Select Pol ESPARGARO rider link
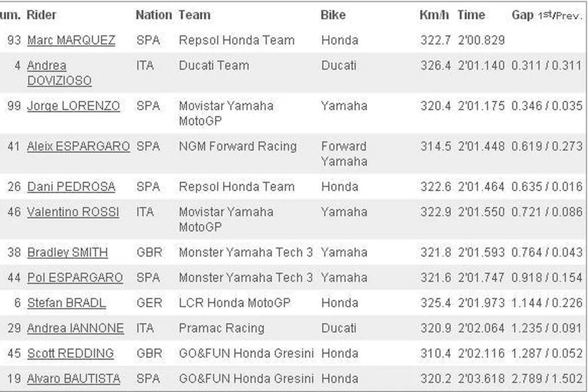588x392 pixels. click(x=75, y=278)
